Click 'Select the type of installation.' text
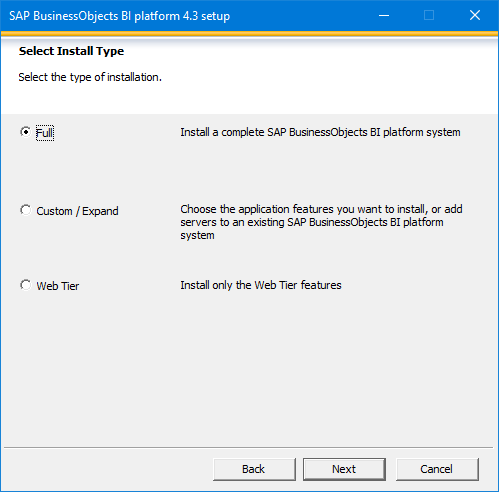Screen dimensions: 499x492 pos(90,77)
